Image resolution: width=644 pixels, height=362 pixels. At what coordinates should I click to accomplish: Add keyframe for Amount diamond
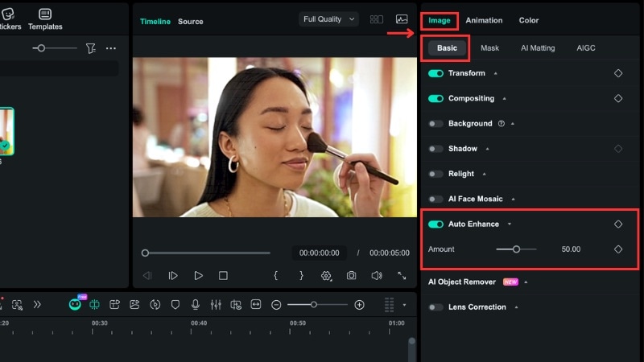(618, 249)
